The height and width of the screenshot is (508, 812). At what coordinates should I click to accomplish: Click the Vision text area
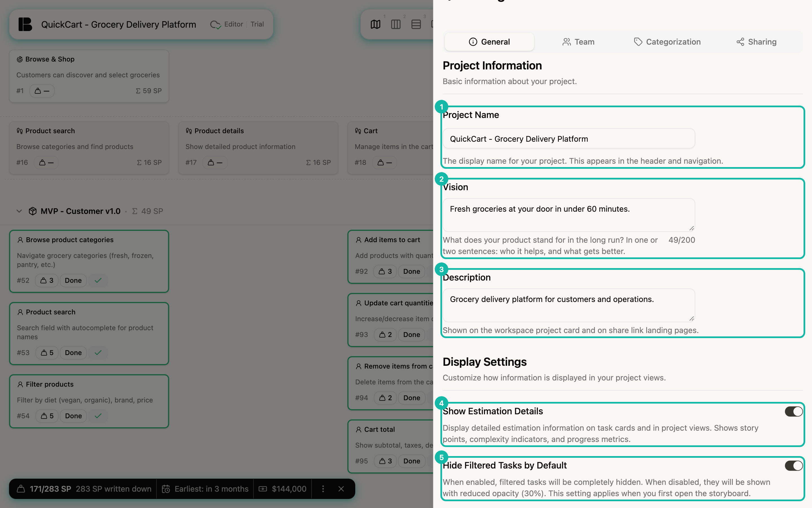[x=569, y=215]
